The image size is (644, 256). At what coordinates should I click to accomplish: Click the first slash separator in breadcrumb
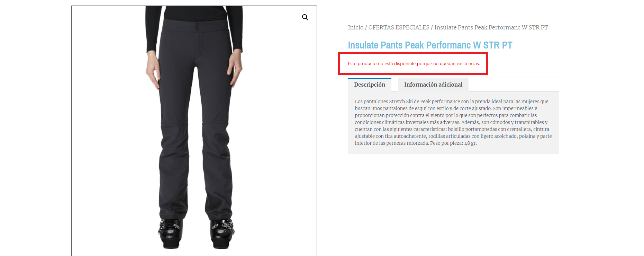(366, 27)
